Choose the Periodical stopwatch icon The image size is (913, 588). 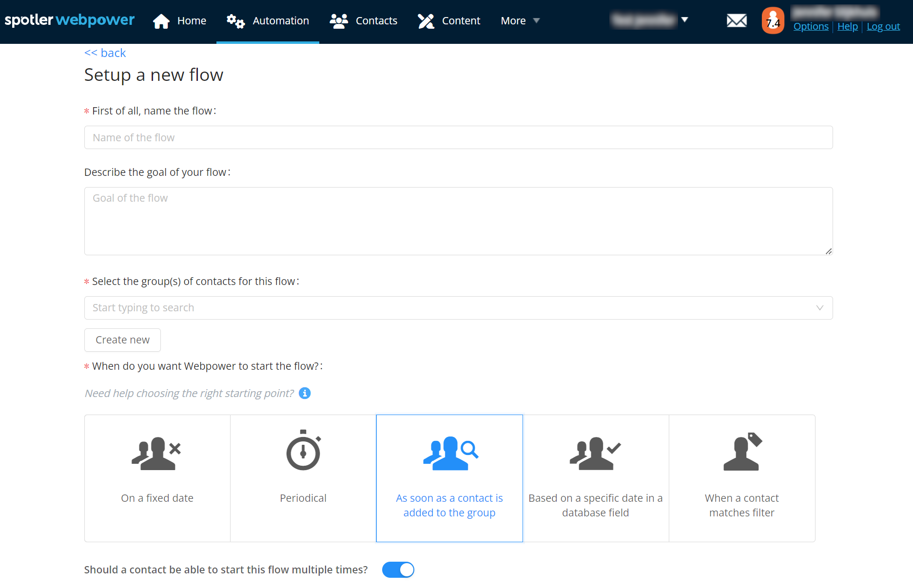point(303,451)
